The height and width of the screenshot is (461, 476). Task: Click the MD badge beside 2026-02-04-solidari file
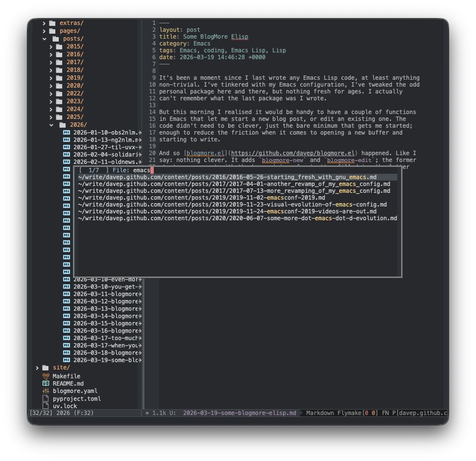[67, 154]
